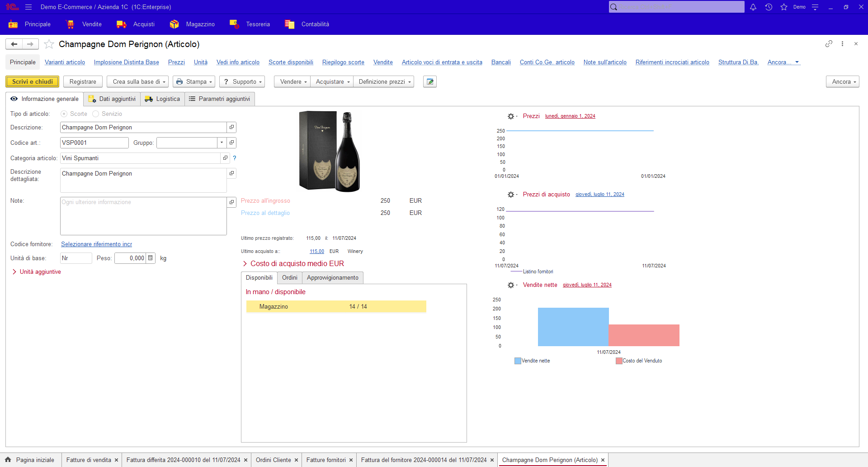Screen dimensions: 868x467
Task: Open favorites star in title bar
Action: (x=784, y=7)
